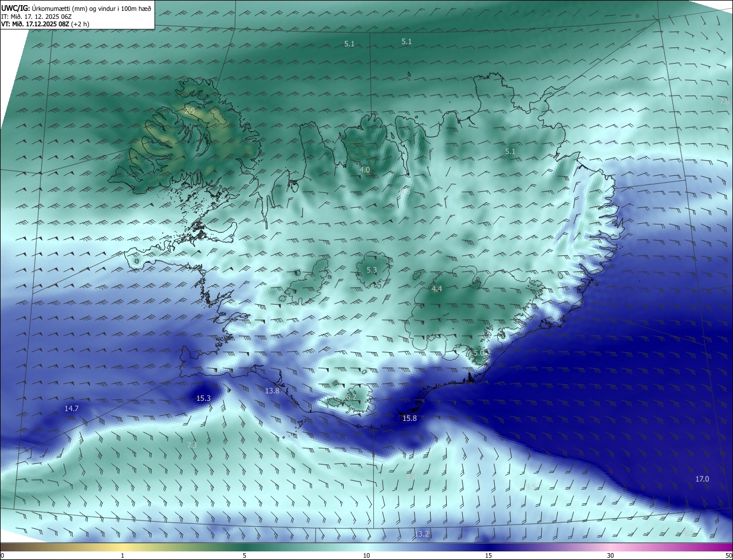This screenshot has height=560, width=733.
Task: Click the 13.8 value label
Action: [272, 391]
